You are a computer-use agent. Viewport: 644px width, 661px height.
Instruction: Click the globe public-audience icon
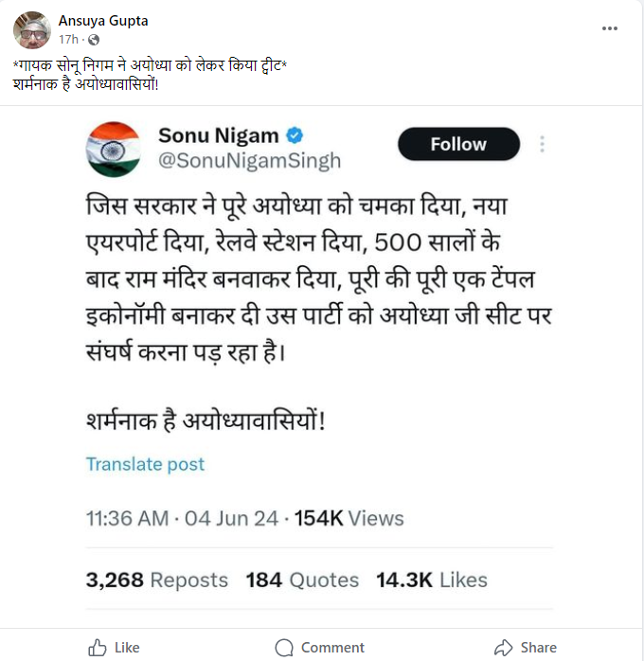point(93,39)
